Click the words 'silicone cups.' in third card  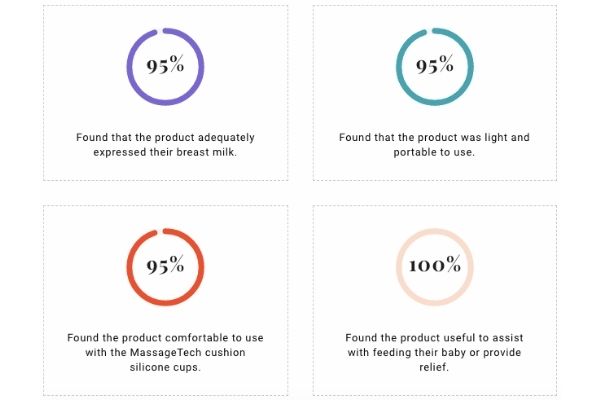pyautogui.click(x=166, y=367)
